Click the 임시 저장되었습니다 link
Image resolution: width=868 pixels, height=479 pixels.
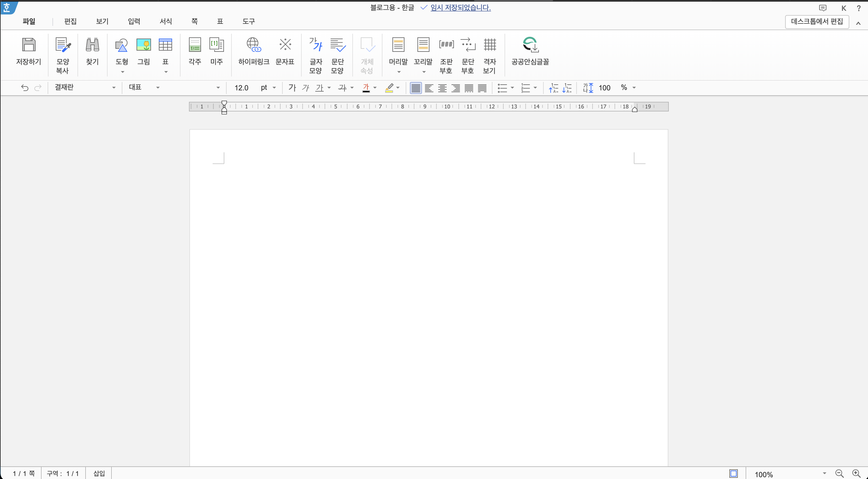pos(460,8)
